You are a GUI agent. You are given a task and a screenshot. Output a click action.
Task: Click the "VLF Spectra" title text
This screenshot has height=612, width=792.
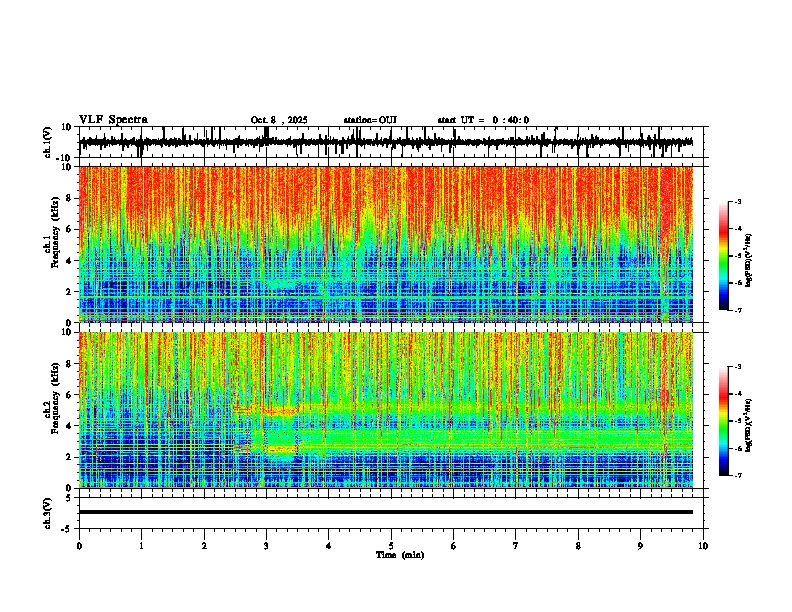[x=113, y=120]
